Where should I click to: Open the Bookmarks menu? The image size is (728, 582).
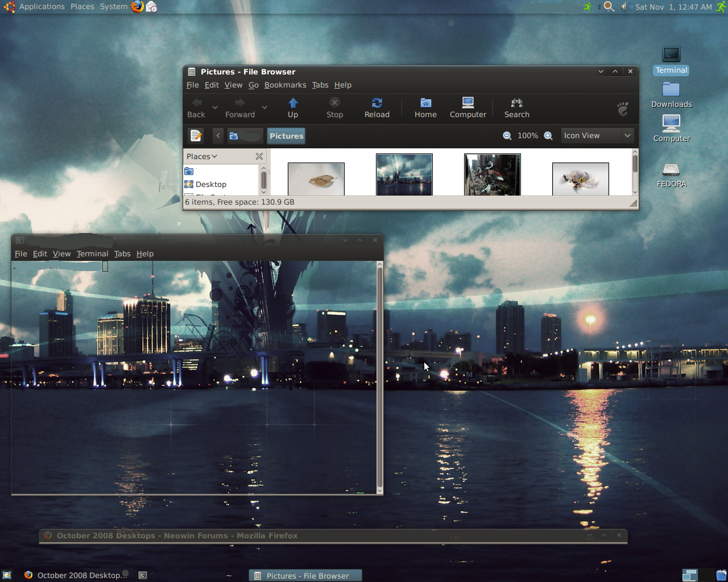click(285, 85)
